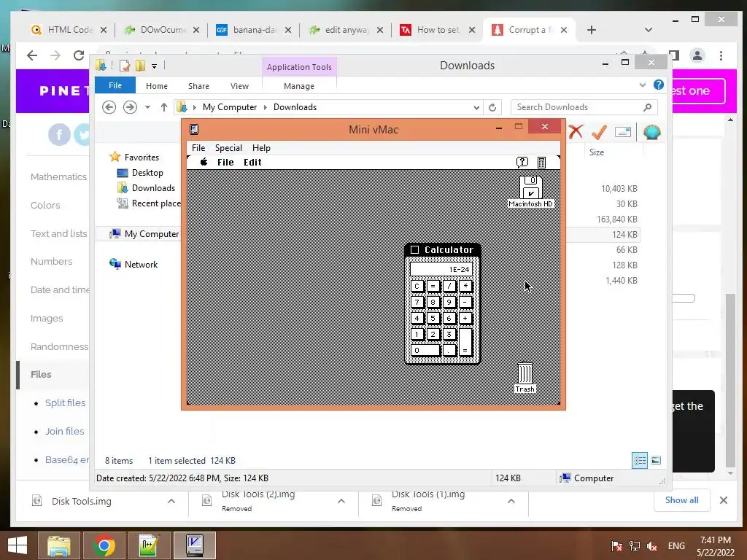Image resolution: width=747 pixels, height=560 pixels.
Task: Expand the Explorer ribbon chevron
Action: tap(643, 85)
